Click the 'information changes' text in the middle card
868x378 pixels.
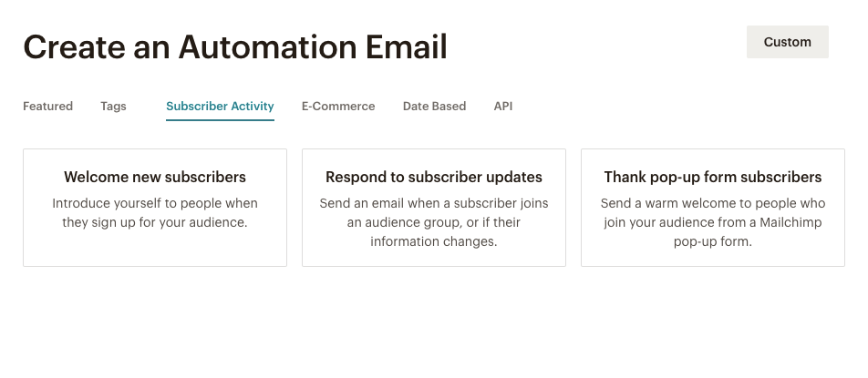434,241
